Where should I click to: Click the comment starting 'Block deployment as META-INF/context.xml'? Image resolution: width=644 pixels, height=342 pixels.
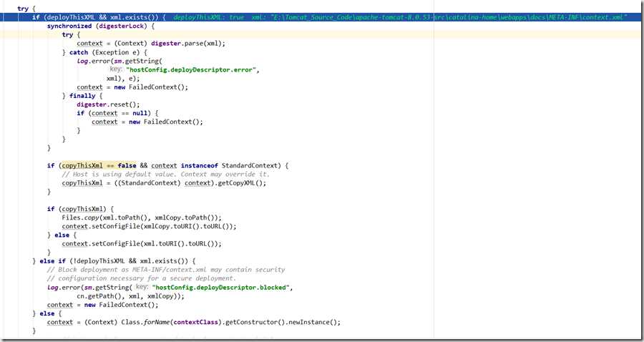[166, 270]
